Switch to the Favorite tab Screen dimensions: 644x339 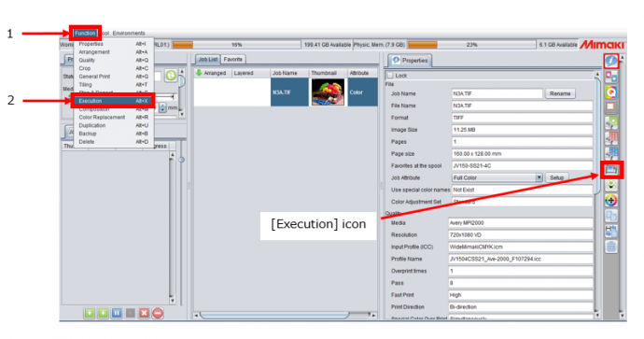click(x=233, y=59)
